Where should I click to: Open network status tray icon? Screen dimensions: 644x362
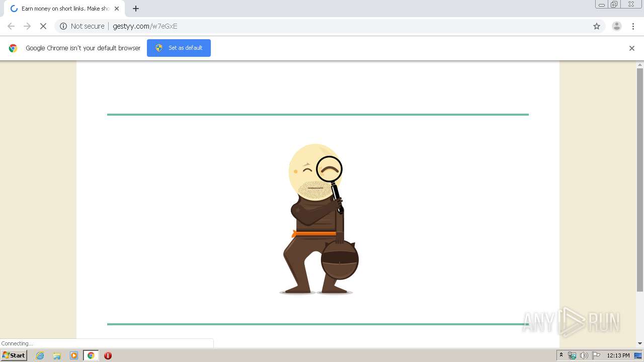[x=572, y=355]
